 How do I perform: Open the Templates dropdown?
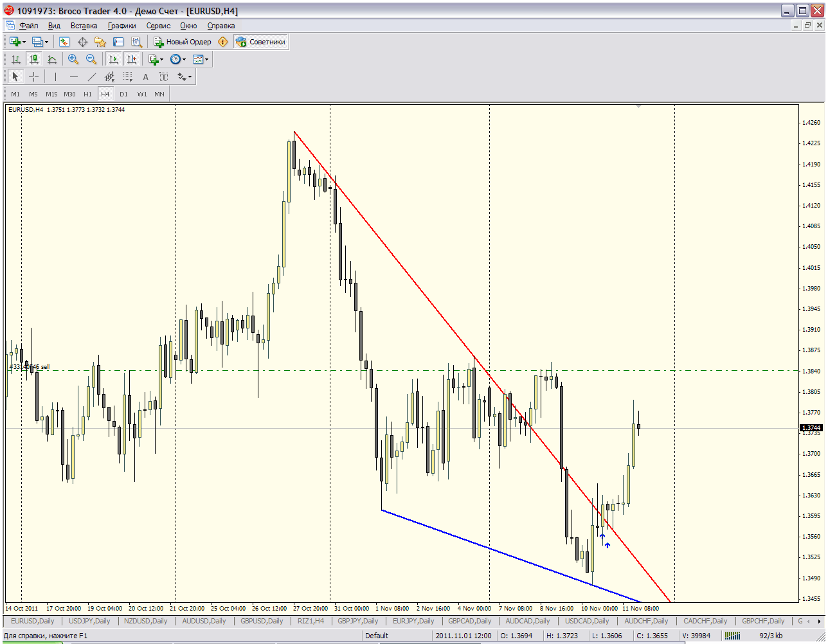201,59
